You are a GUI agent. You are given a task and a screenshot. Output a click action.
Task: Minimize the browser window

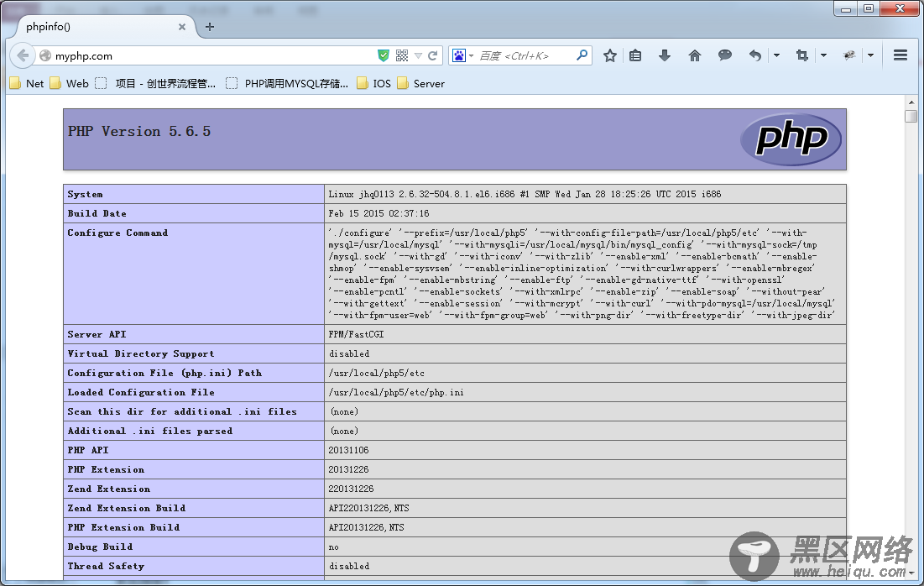pyautogui.click(x=846, y=9)
